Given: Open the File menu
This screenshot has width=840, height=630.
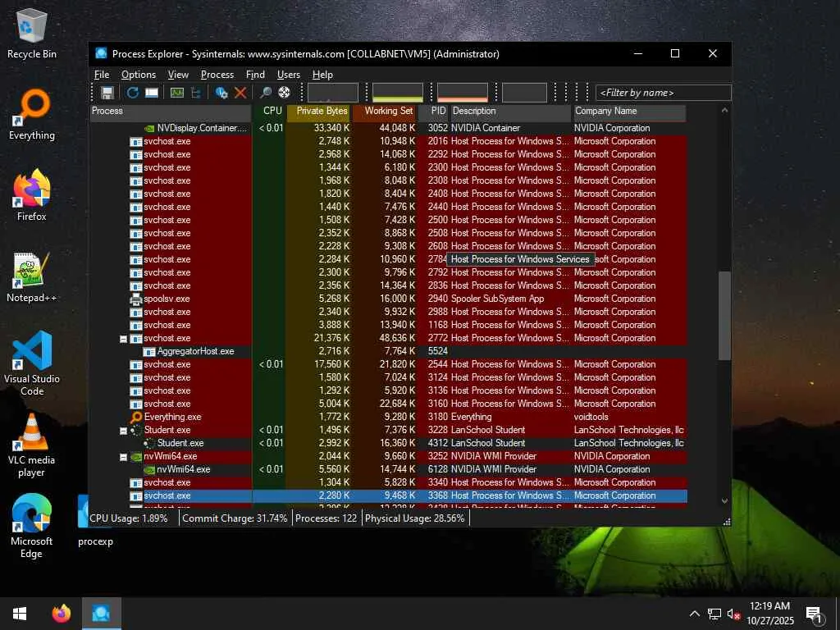Looking at the screenshot, I should 102,75.
